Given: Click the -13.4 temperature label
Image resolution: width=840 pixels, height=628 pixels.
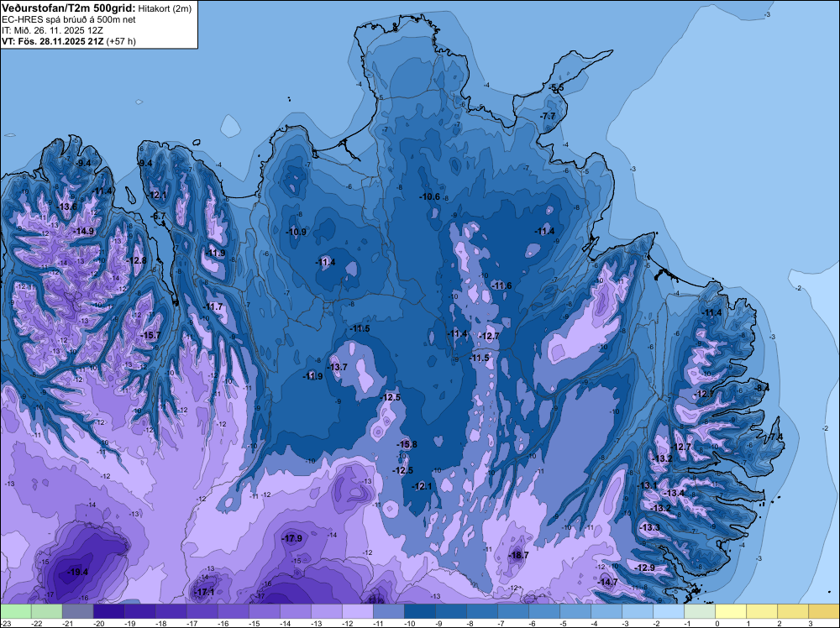Looking at the screenshot, I should [x=674, y=493].
